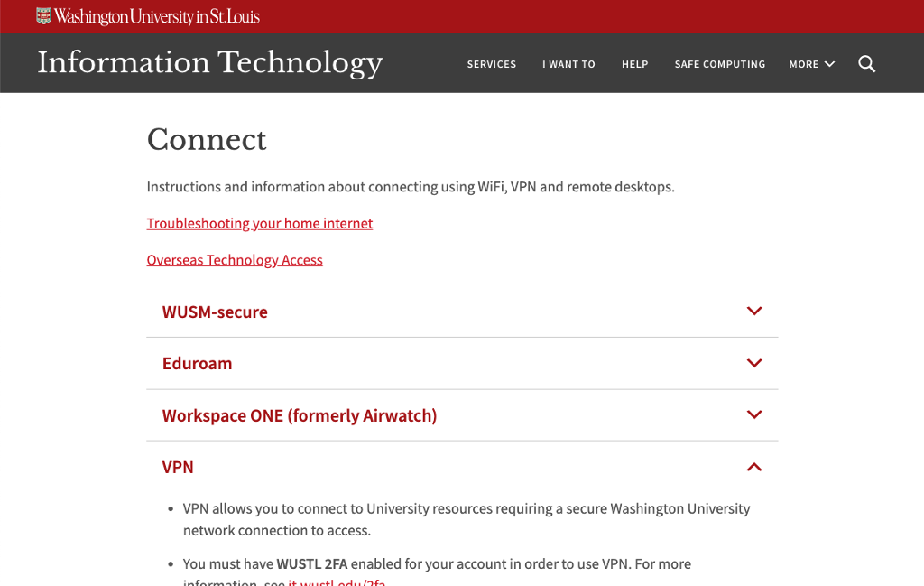Click the intro sentence about connecting using WiFi
This screenshot has width=924, height=586.
411,187
